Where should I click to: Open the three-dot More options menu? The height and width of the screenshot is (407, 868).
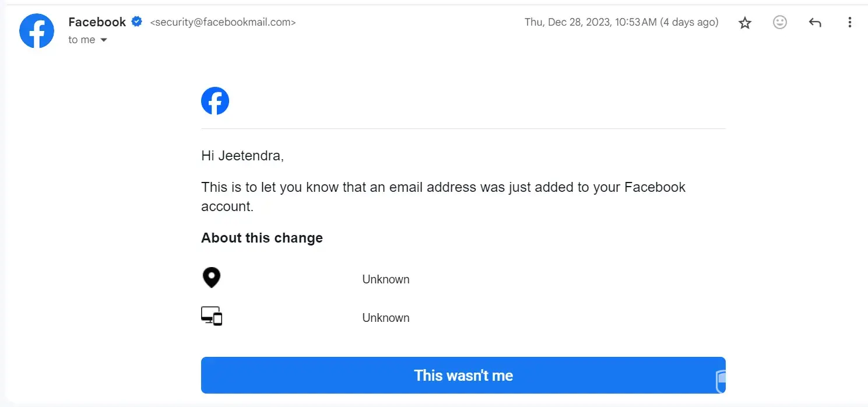click(849, 23)
